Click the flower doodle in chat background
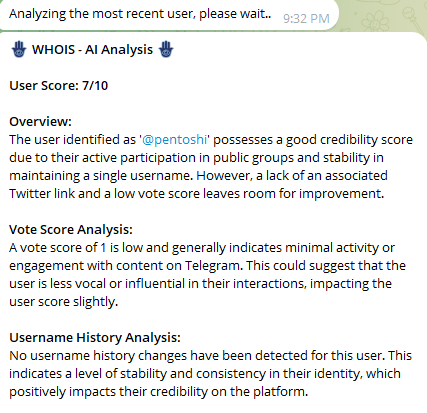 [376, 21]
